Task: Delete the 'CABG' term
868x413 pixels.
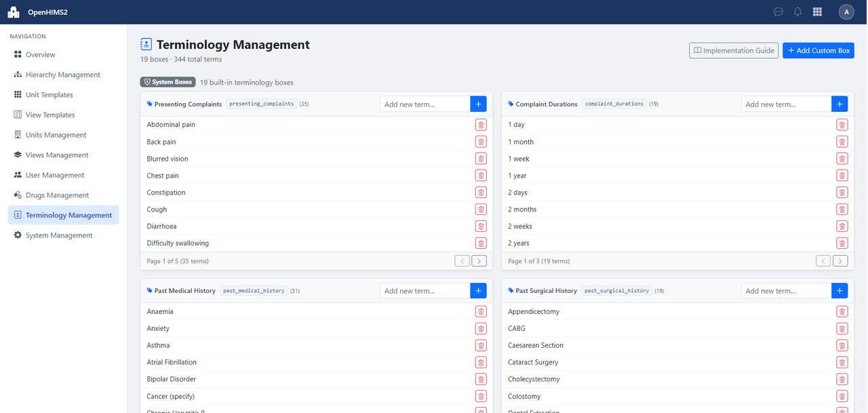Action: pos(842,329)
